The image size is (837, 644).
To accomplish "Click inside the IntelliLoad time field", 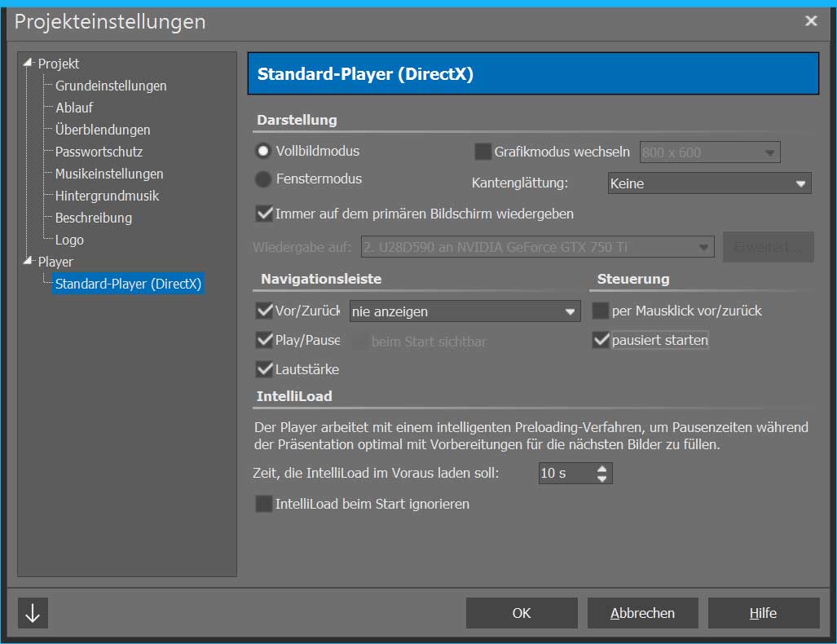I will (565, 474).
